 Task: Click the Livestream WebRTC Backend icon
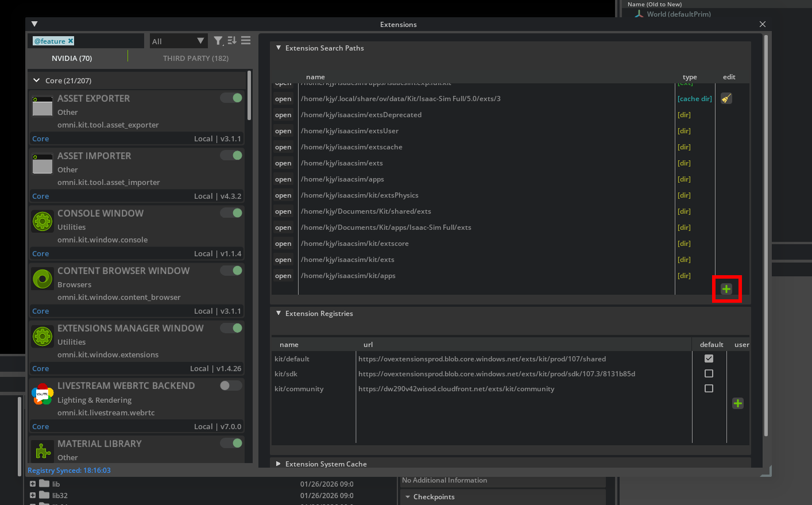(x=42, y=394)
